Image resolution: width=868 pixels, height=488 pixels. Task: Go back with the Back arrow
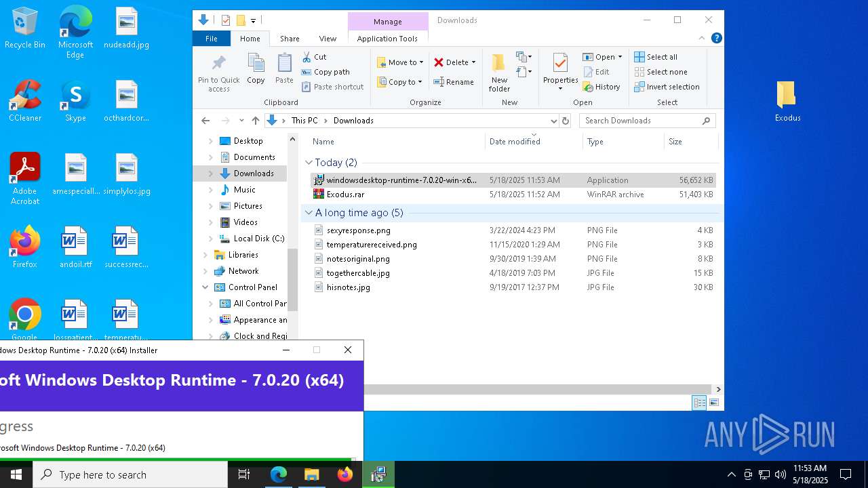point(205,121)
